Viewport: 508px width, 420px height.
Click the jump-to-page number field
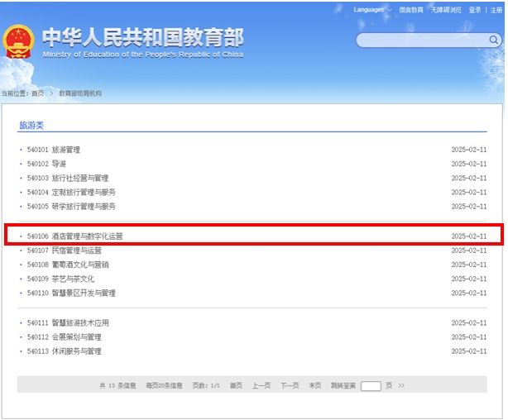coord(371,385)
